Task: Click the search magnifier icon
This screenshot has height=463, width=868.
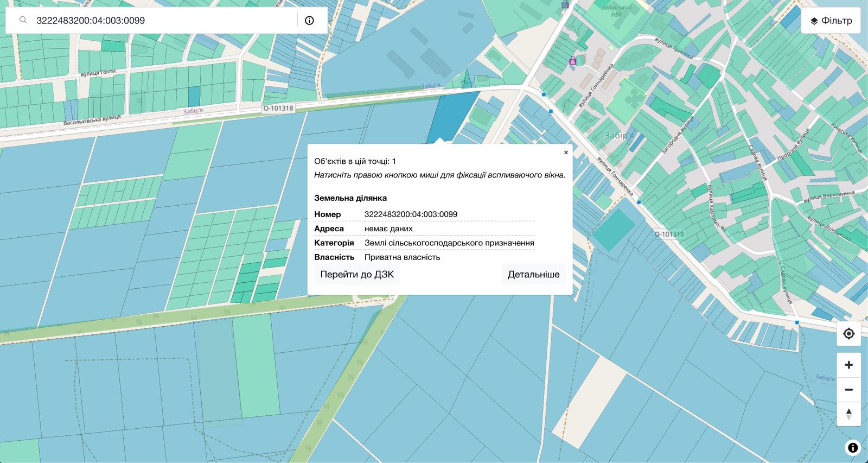Action: 23,20
